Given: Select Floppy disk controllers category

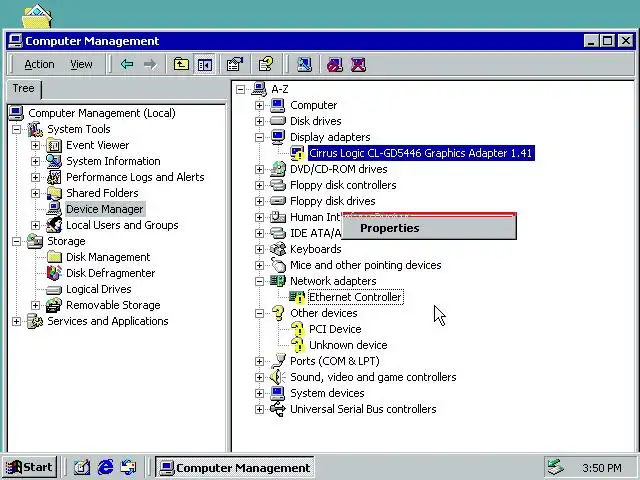Looking at the screenshot, I should coord(343,185).
